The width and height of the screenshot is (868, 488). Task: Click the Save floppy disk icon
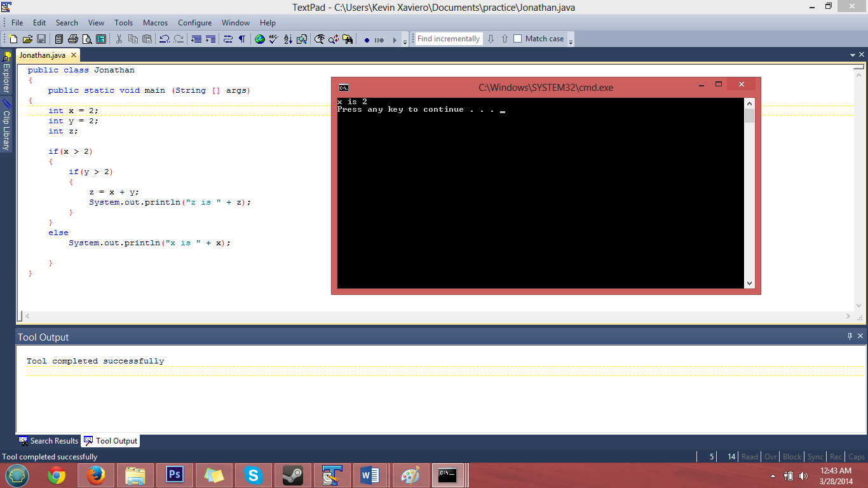(41, 39)
